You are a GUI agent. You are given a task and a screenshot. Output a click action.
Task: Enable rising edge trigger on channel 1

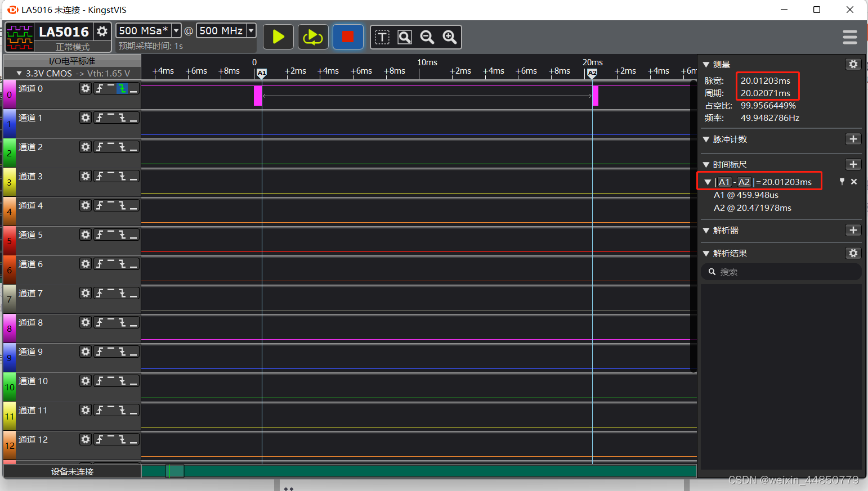tap(100, 118)
